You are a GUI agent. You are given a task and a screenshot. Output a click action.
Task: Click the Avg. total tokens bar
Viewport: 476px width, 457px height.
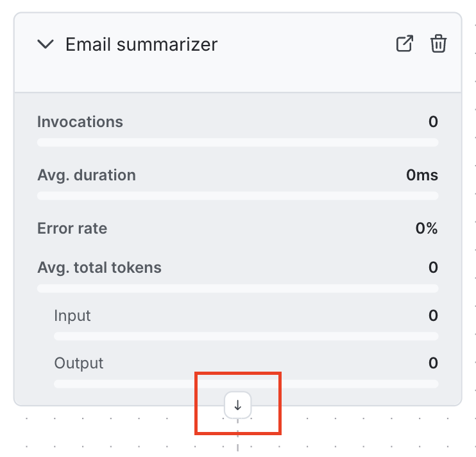pyautogui.click(x=237, y=288)
